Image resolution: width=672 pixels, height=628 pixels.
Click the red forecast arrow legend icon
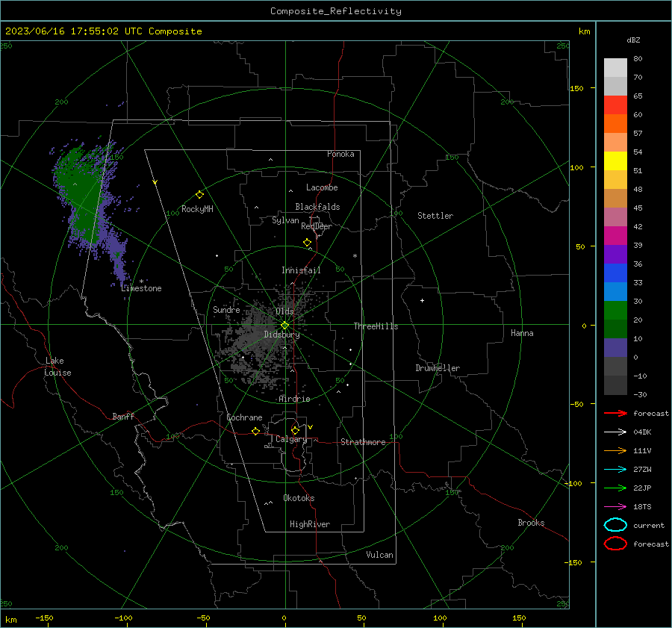point(615,413)
